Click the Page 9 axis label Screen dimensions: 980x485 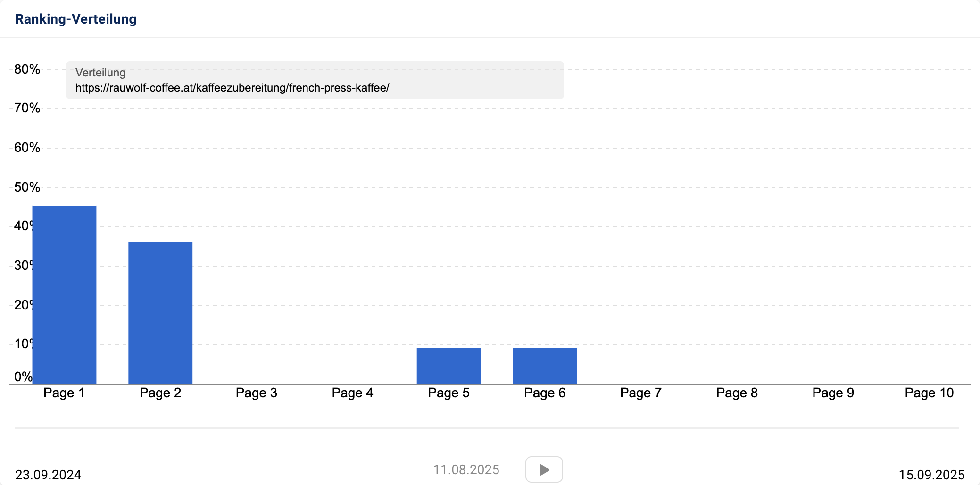(833, 392)
